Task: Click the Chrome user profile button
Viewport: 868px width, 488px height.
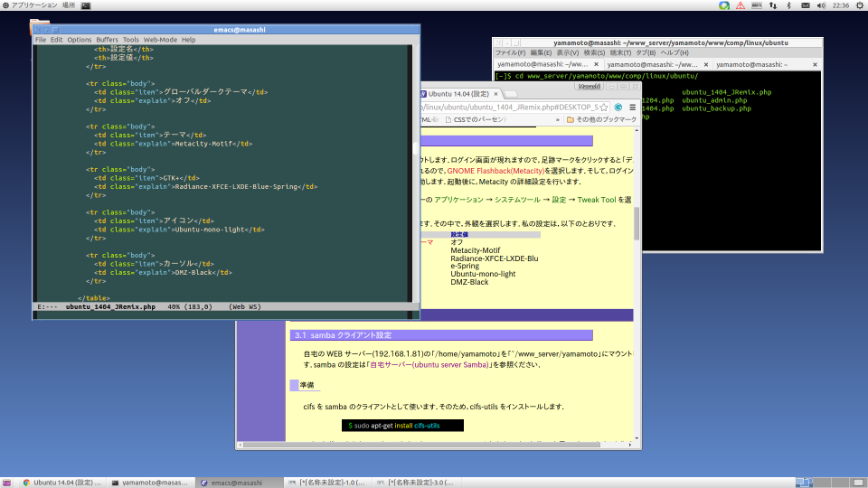Action: pyautogui.click(x=589, y=87)
